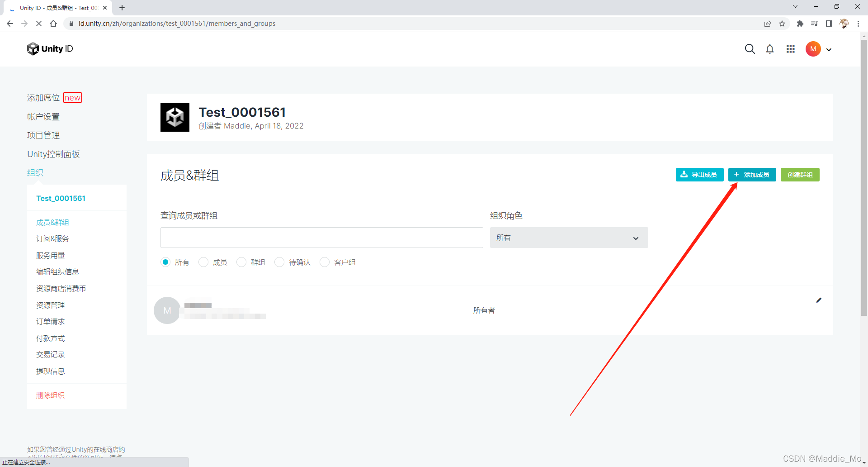
Task: Go forward in browser history
Action: coord(24,24)
